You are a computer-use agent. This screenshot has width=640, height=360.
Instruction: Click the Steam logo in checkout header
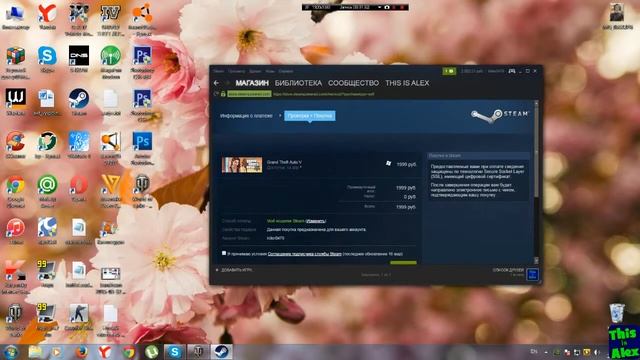point(500,115)
